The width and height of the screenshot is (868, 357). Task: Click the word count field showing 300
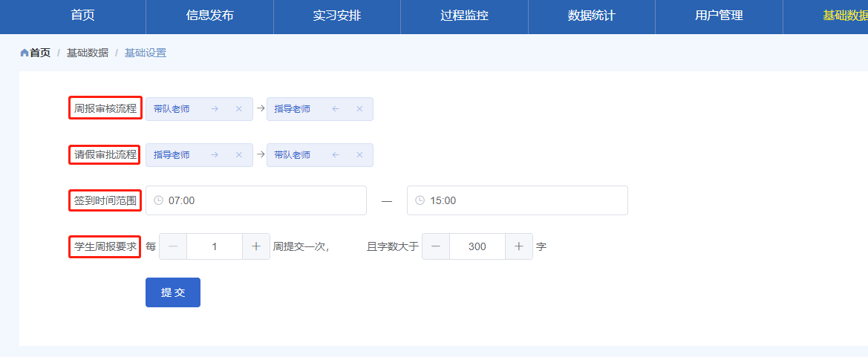477,246
